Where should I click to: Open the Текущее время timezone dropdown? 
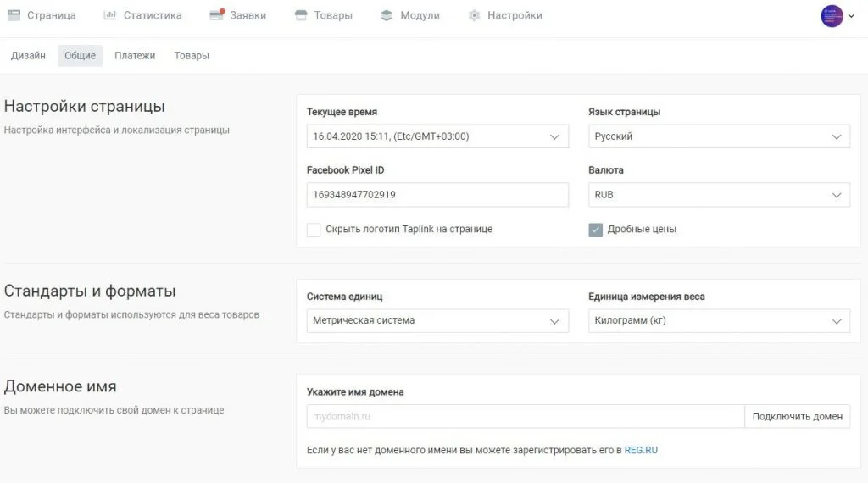click(x=437, y=136)
